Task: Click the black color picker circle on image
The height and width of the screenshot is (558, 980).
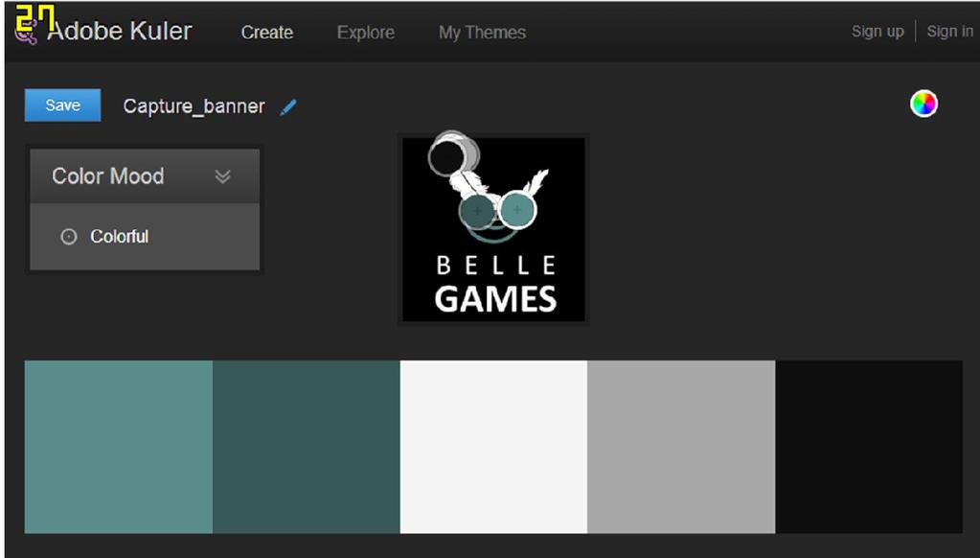Action: pos(446,157)
